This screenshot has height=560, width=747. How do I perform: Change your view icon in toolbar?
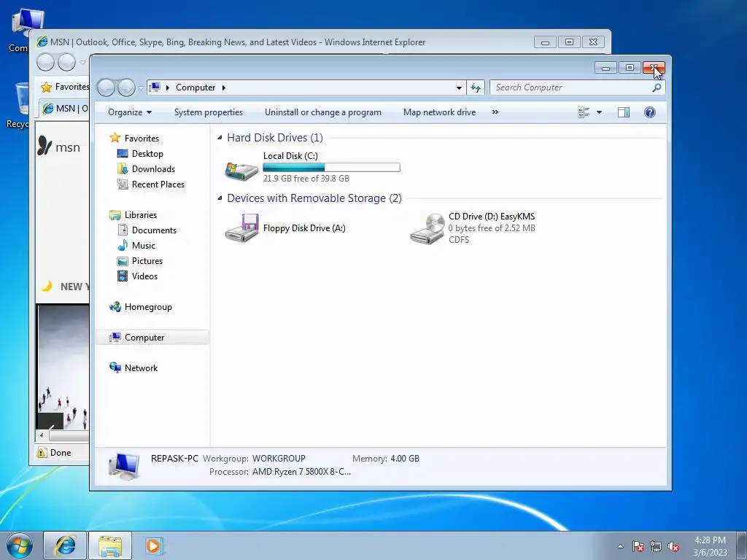click(x=584, y=112)
